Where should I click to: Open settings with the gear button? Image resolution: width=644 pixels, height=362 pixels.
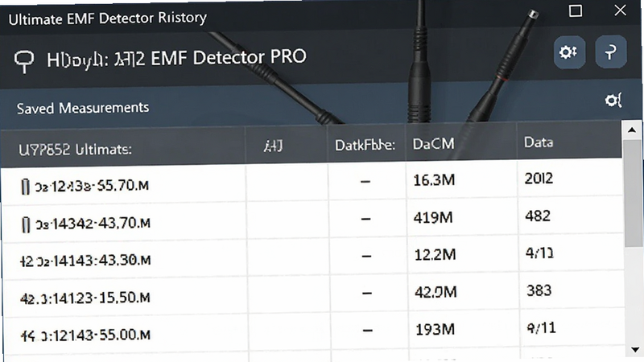(x=569, y=52)
